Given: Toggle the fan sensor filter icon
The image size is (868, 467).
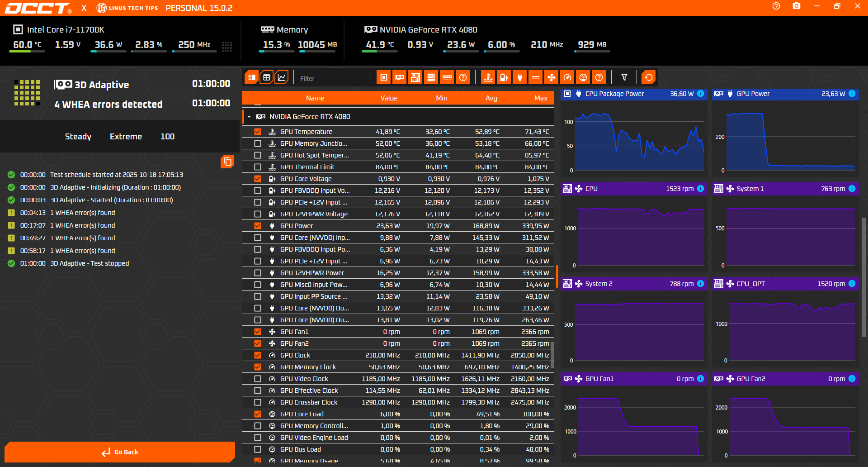Looking at the screenshot, I should coord(552,77).
